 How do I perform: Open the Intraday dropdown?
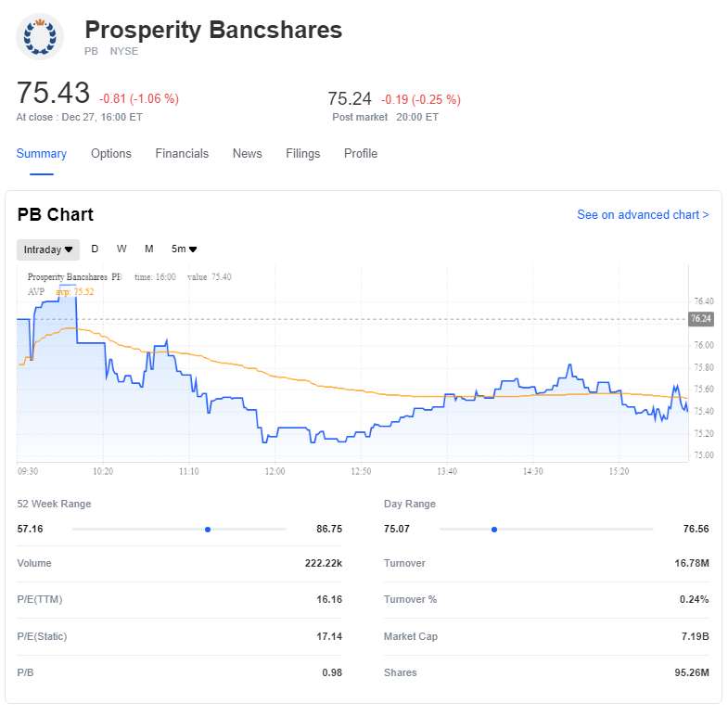(x=48, y=249)
